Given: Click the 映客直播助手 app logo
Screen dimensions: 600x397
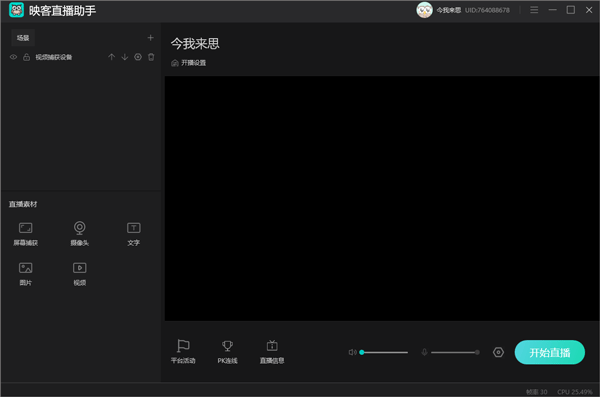Looking at the screenshot, I should click(x=16, y=10).
